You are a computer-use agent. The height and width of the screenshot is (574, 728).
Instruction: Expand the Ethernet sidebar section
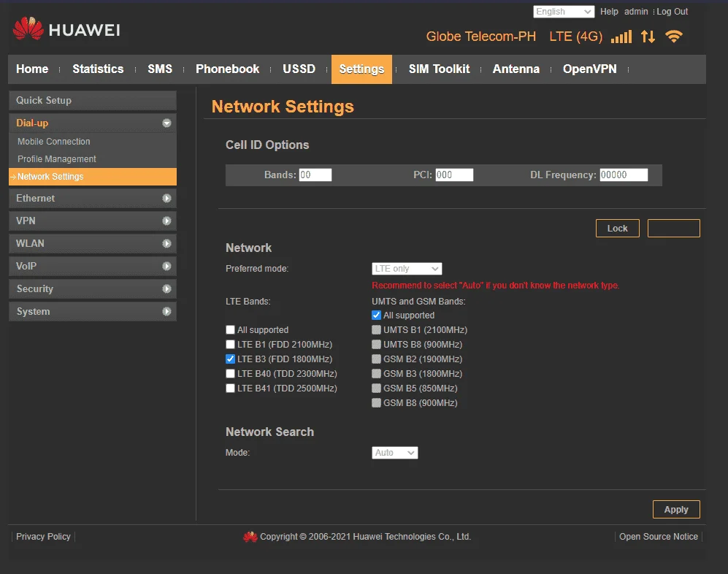pyautogui.click(x=93, y=199)
